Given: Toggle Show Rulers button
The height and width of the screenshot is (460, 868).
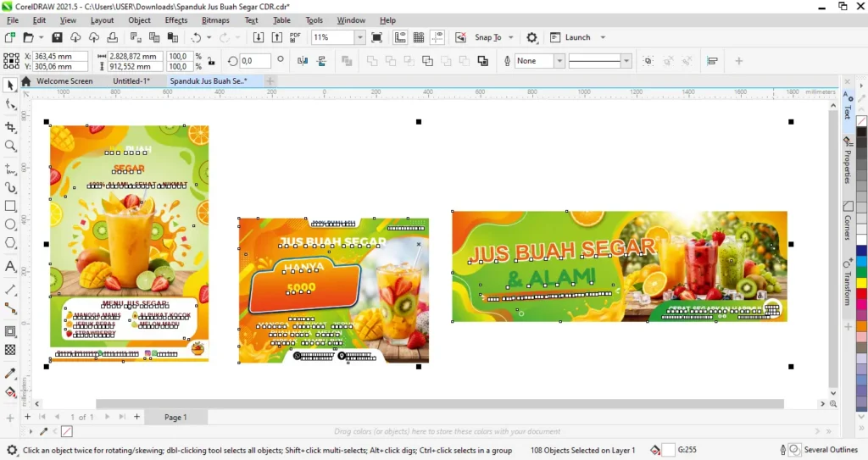Looking at the screenshot, I should click(x=400, y=37).
